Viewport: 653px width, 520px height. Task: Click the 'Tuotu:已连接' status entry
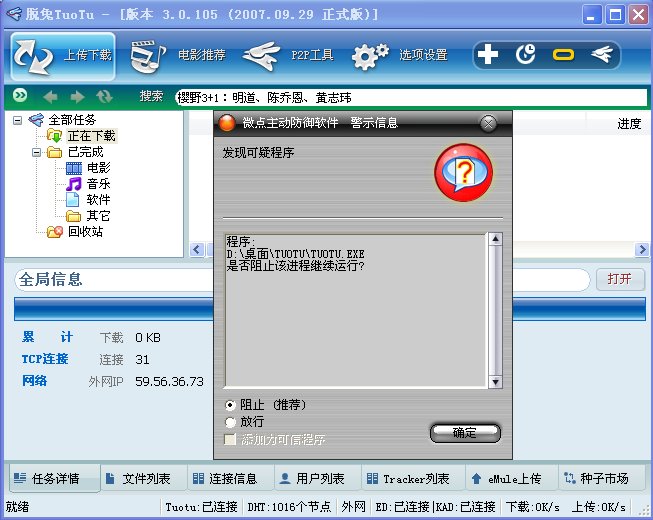click(202, 507)
